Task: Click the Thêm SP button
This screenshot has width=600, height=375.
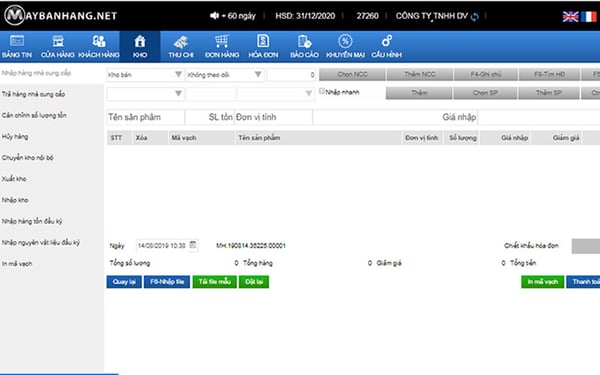Action: point(549,93)
